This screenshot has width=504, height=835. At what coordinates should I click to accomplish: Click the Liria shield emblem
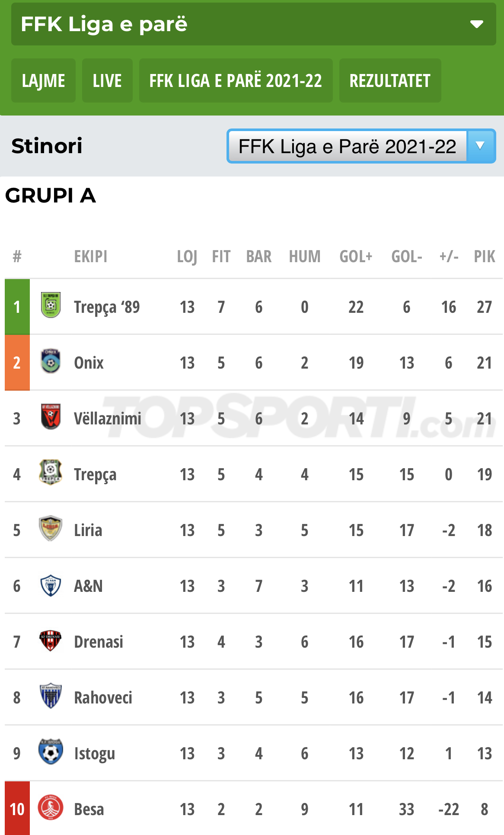click(51, 528)
